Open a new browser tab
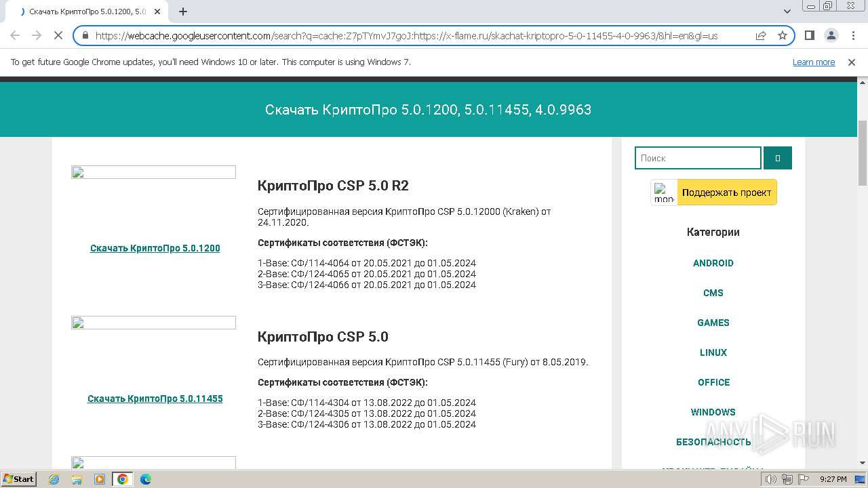Screen dimensions: 868x488 pos(183,12)
